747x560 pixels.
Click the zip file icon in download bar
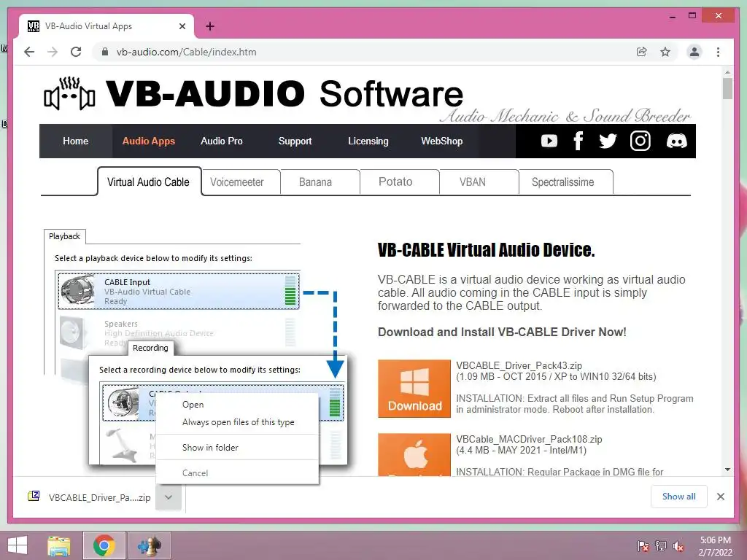click(34, 497)
